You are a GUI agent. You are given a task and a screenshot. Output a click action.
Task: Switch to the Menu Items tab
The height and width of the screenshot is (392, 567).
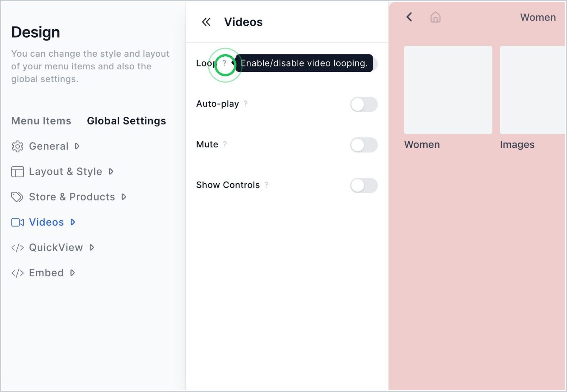pos(41,121)
